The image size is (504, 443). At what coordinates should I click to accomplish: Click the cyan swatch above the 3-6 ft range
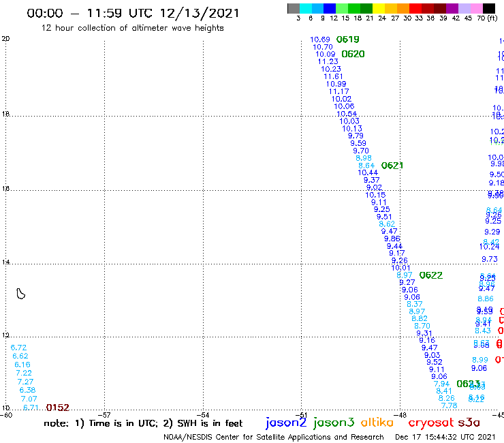tap(306, 8)
